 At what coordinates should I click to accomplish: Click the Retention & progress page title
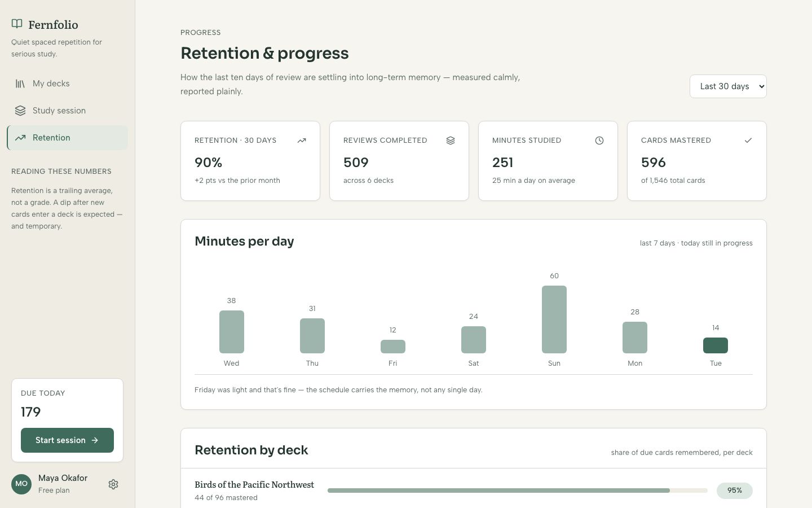point(264,53)
